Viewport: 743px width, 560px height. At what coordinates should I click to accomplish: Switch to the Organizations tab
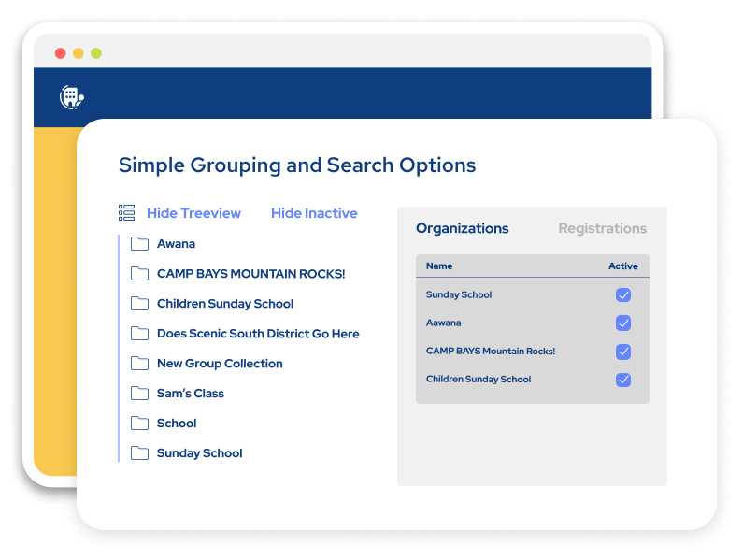462,228
